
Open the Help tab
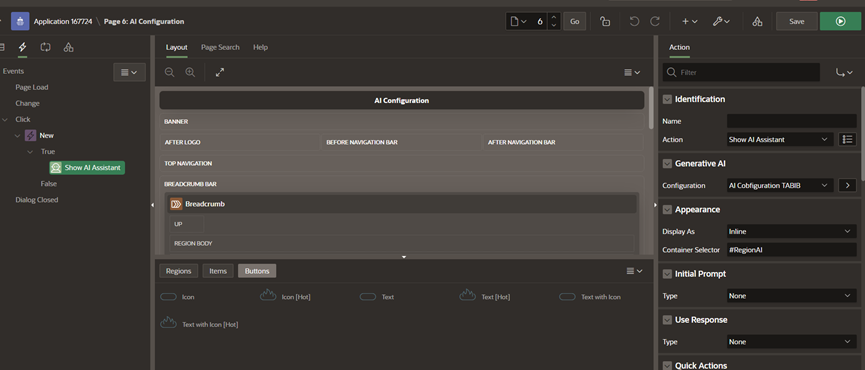click(260, 47)
